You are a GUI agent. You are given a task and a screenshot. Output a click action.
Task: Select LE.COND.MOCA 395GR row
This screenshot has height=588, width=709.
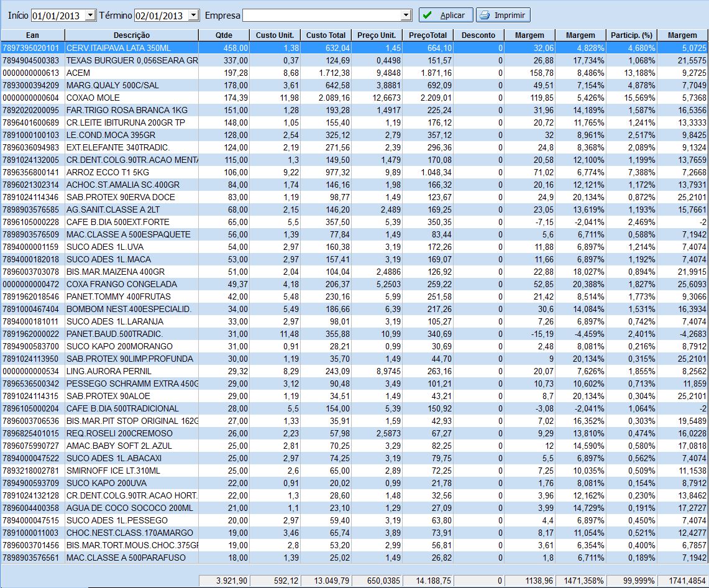pyautogui.click(x=354, y=135)
